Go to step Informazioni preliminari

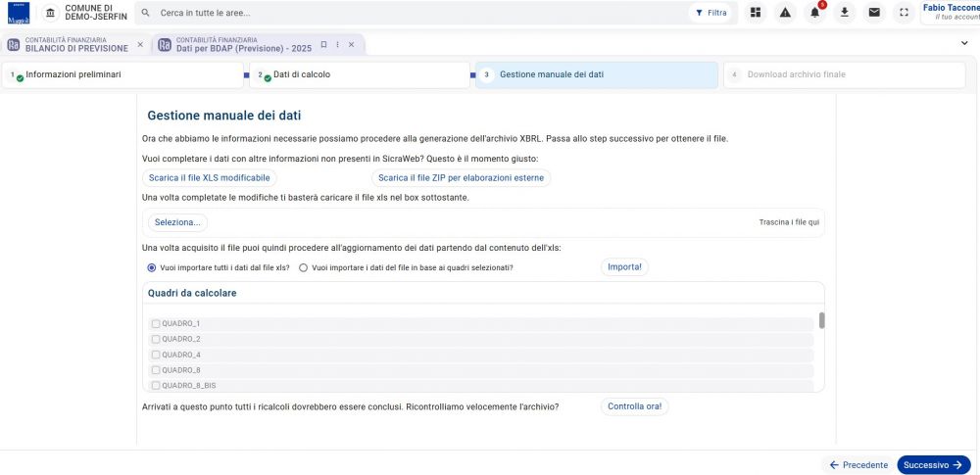point(123,75)
